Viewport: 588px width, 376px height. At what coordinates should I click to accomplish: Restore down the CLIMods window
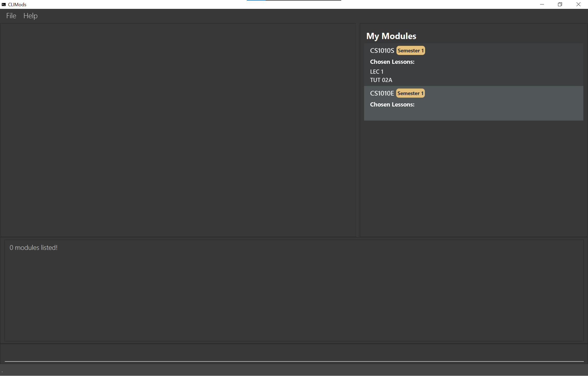560,4
